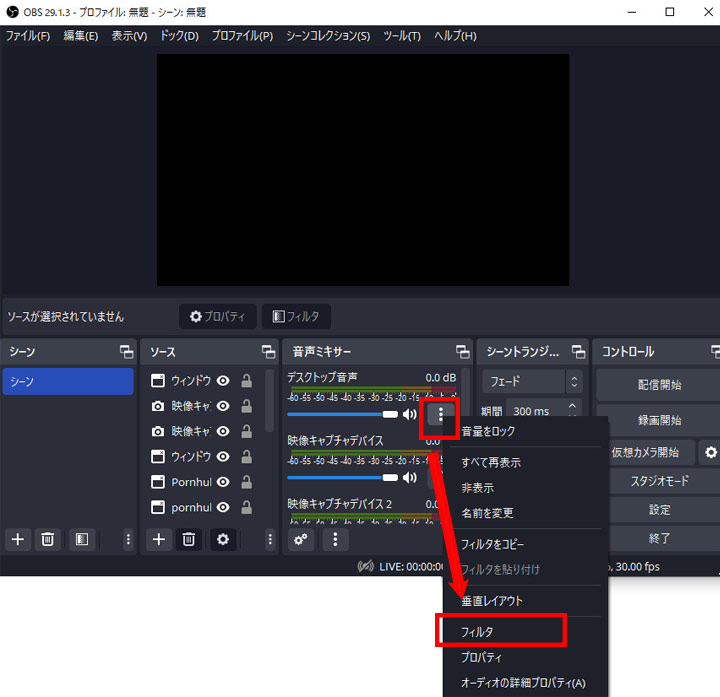Add a new source with plus icon in ソース dock
Viewport: 720px width, 697px height.
click(159, 539)
